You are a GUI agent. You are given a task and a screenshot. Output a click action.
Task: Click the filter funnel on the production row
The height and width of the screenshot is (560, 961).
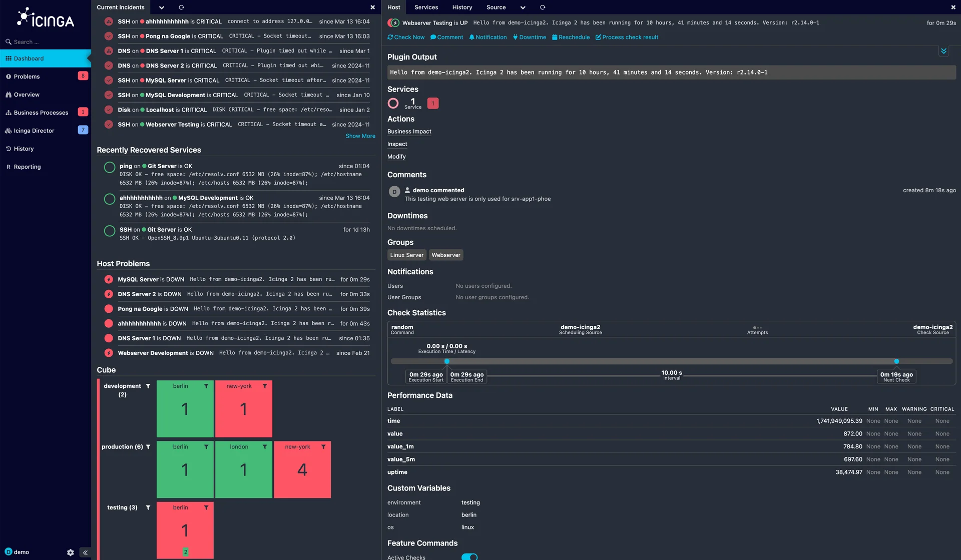[x=148, y=446]
